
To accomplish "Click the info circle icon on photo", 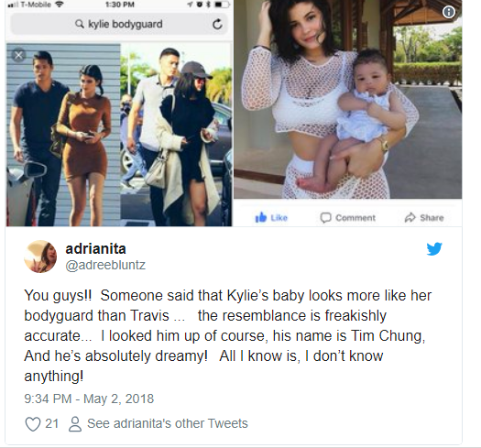I will tap(449, 12).
